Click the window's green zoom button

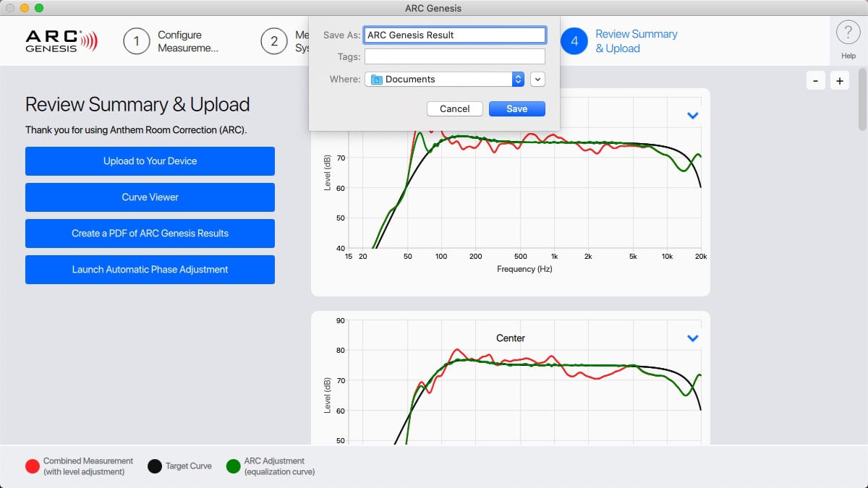coord(39,8)
